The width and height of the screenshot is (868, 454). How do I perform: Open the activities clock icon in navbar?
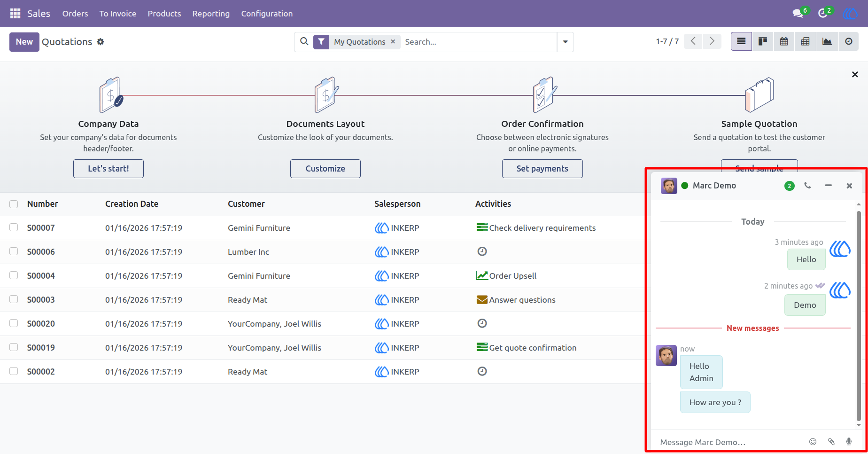(823, 14)
